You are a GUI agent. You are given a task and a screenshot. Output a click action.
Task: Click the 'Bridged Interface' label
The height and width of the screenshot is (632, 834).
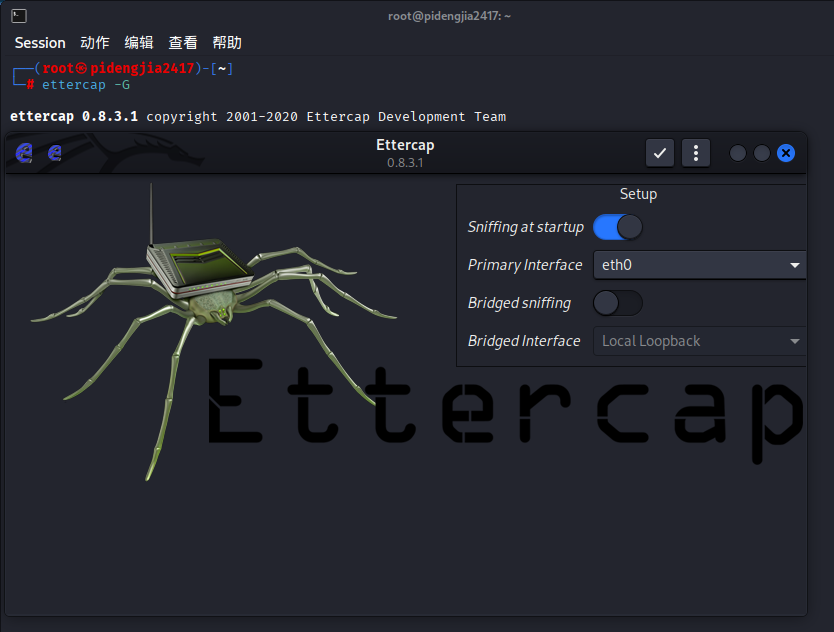pos(524,341)
